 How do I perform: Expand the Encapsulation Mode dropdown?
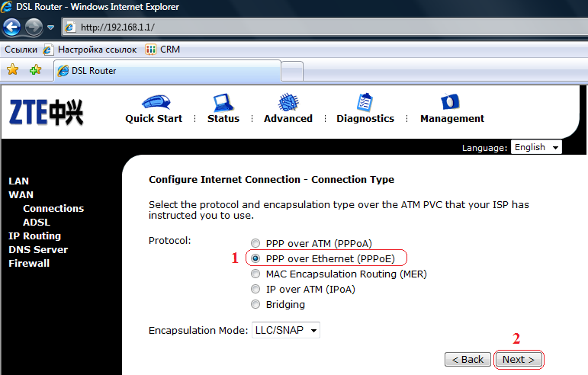click(x=285, y=330)
